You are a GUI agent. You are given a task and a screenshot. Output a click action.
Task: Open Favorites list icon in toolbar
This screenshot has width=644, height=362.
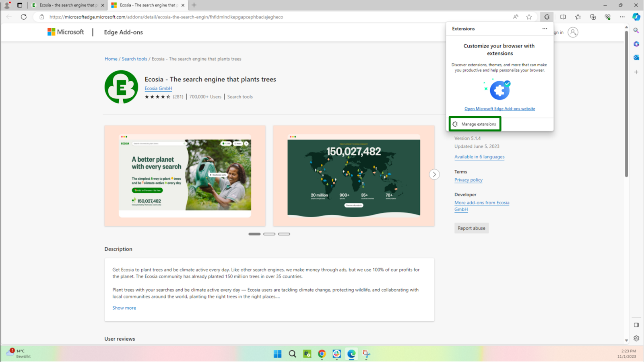tap(578, 17)
